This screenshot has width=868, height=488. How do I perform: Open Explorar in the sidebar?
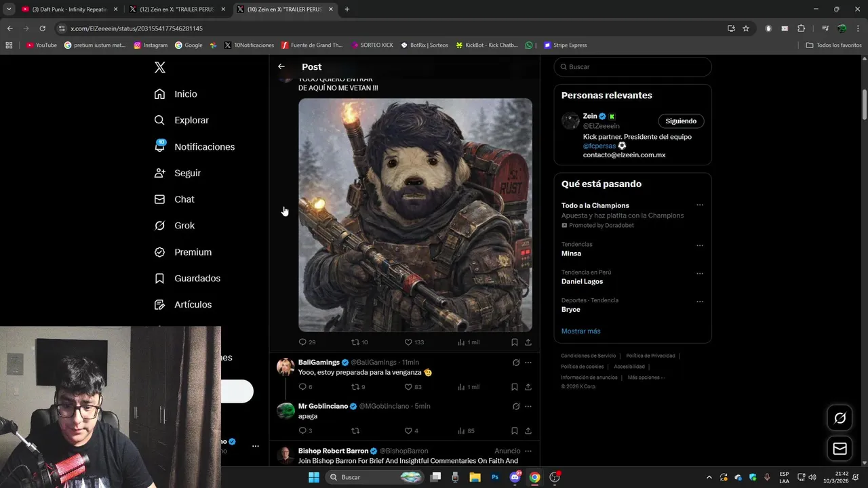(x=181, y=120)
